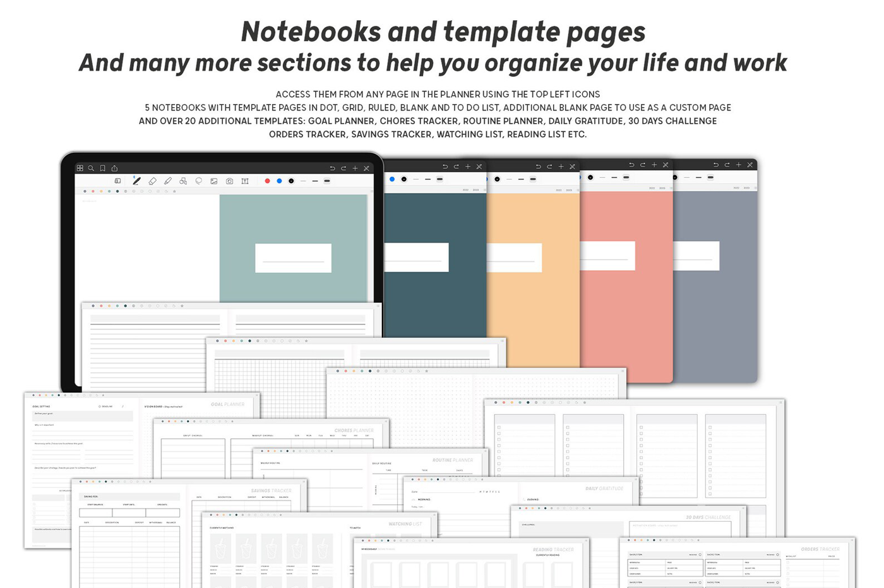Select the thickest stroke width option on main tablet
Screen dimensions: 884x588
click(x=327, y=181)
